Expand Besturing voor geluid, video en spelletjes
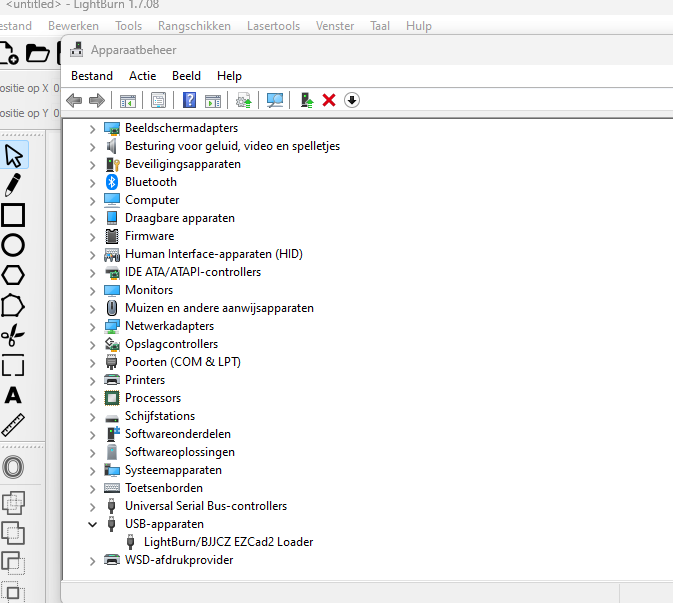Image resolution: width=673 pixels, height=603 pixels. click(x=92, y=146)
